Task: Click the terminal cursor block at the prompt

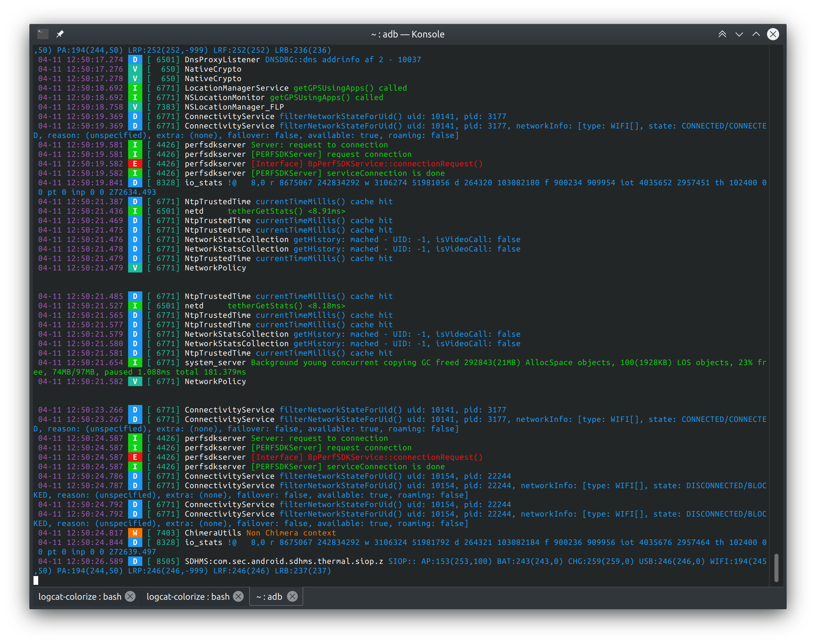Action: click(36, 580)
